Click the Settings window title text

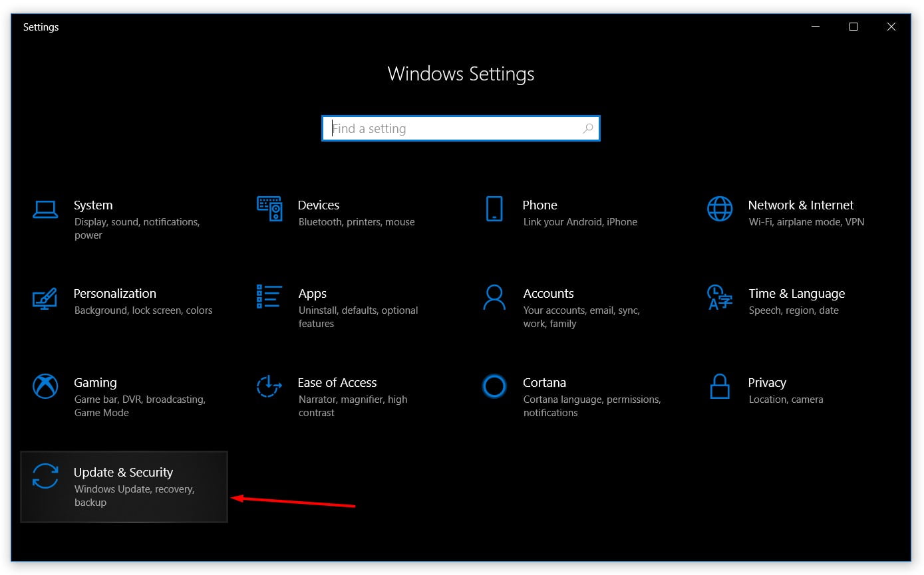tap(41, 27)
